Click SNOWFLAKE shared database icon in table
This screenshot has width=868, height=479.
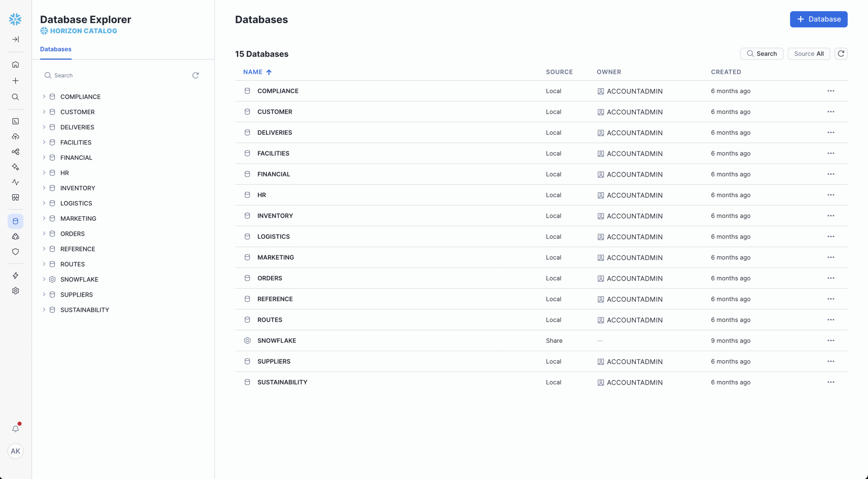point(247,340)
